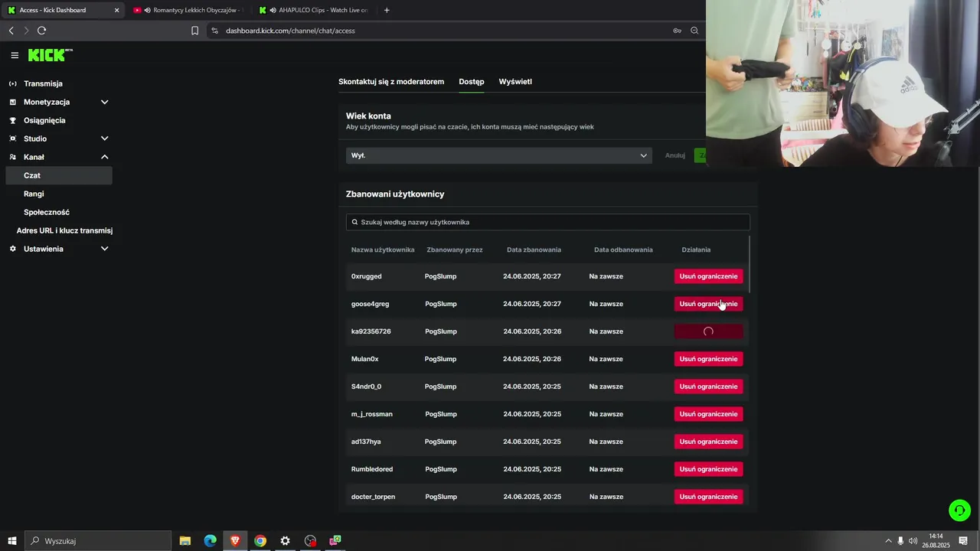980x551 pixels.
Task: Open Brave browser taskbar icon
Action: (235, 541)
